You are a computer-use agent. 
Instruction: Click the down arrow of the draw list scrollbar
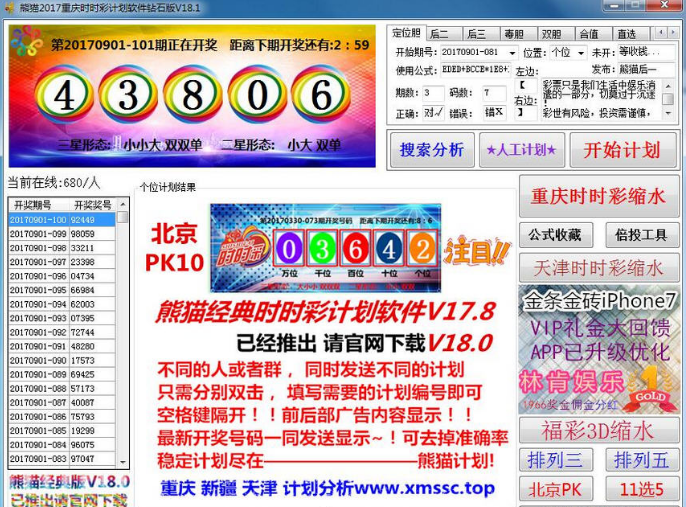[x=123, y=462]
